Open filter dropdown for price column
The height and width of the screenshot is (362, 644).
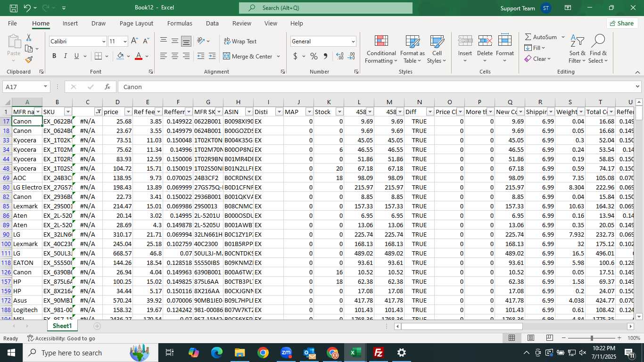[128, 112]
